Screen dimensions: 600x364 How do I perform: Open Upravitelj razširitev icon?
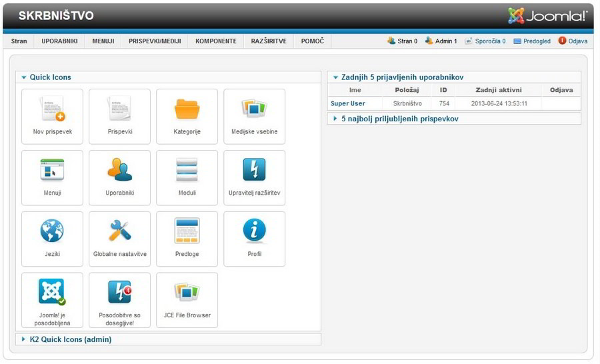tap(254, 177)
